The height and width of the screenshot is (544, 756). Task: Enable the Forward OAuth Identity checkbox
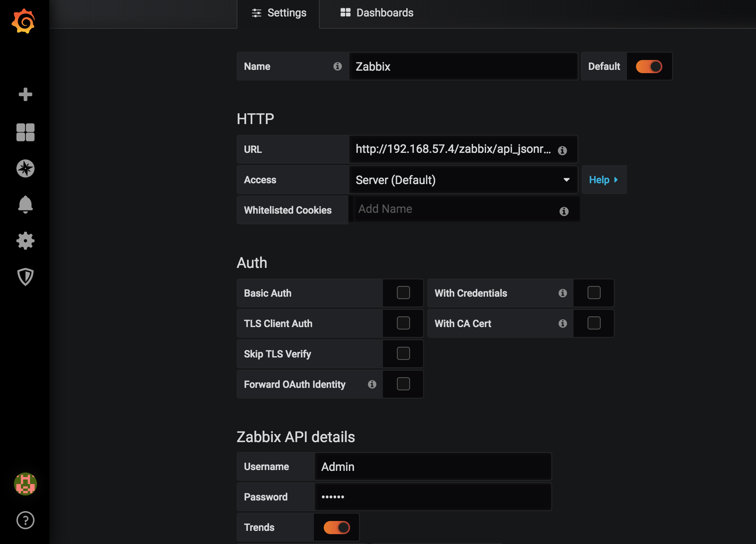tap(403, 384)
